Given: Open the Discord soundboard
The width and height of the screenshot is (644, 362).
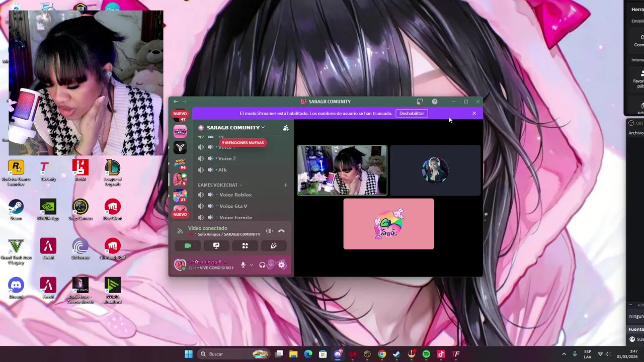Looking at the screenshot, I should point(274,246).
